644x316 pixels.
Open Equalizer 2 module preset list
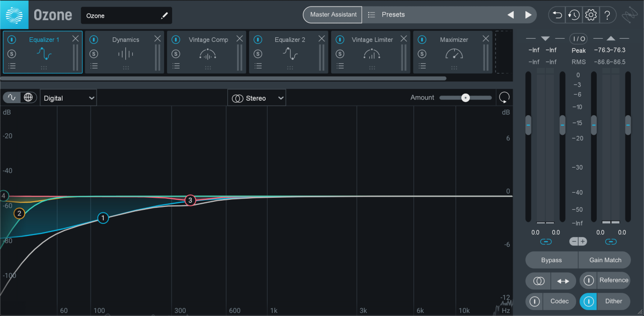pos(258,66)
